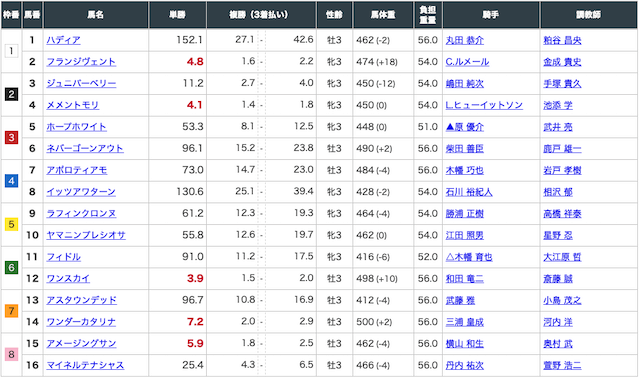This screenshot has height=378, width=640.
Task: Open horse link アスタウンデッド
Action: [82, 300]
